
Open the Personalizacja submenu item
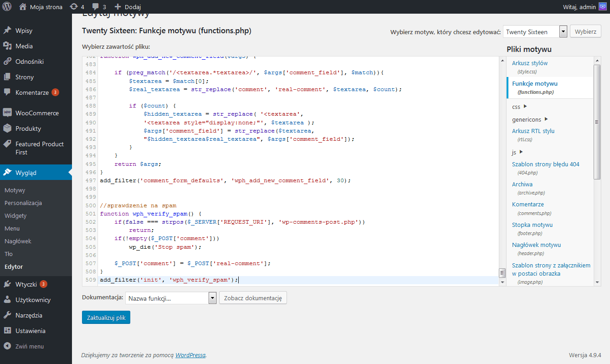(x=23, y=203)
